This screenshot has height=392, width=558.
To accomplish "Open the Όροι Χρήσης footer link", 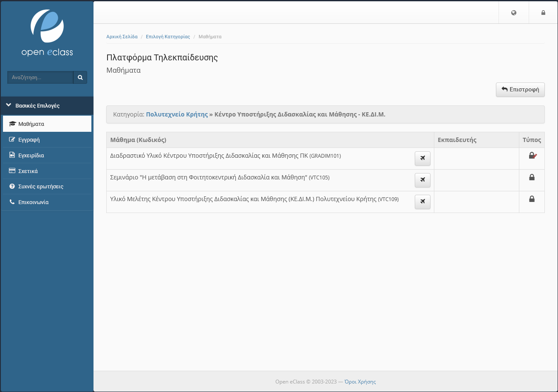I will 360,382.
